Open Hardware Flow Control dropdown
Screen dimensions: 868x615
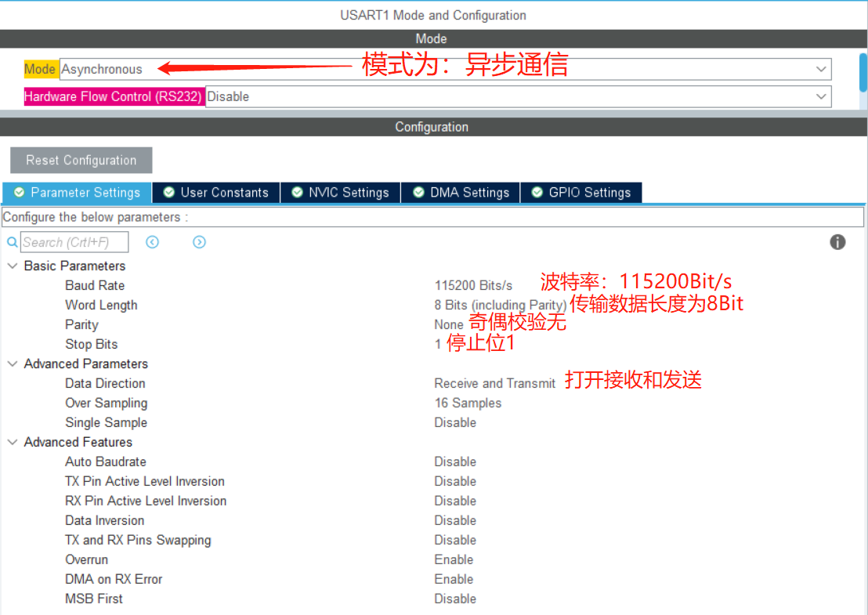(518, 96)
